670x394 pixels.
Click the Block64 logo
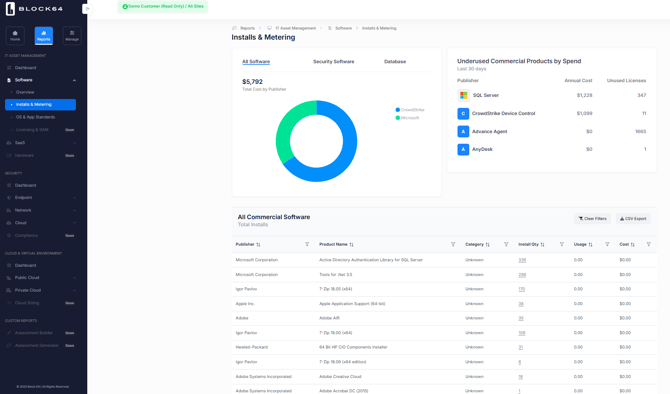pyautogui.click(x=34, y=9)
